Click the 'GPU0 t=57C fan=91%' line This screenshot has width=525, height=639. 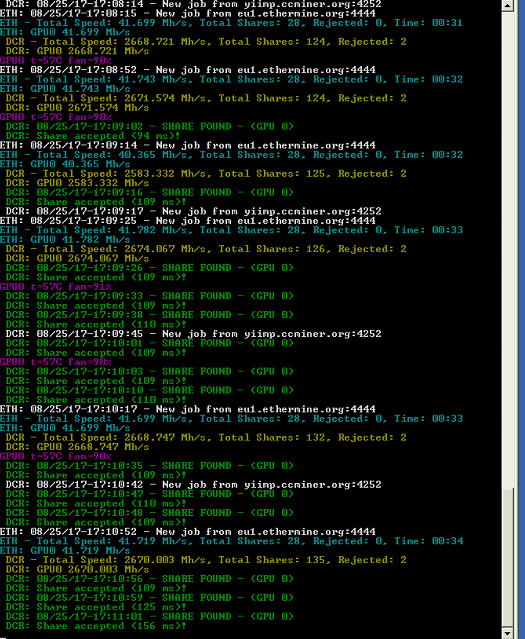point(56,286)
